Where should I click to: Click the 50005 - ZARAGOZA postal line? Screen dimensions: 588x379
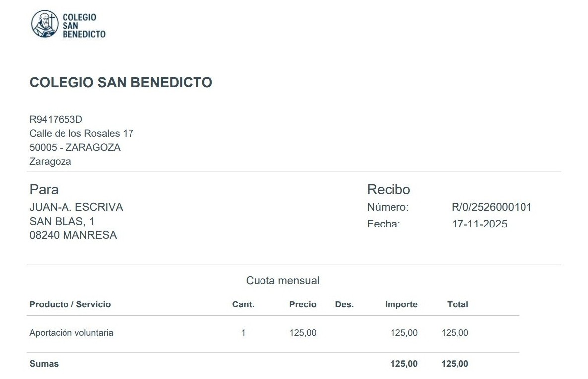click(x=75, y=147)
